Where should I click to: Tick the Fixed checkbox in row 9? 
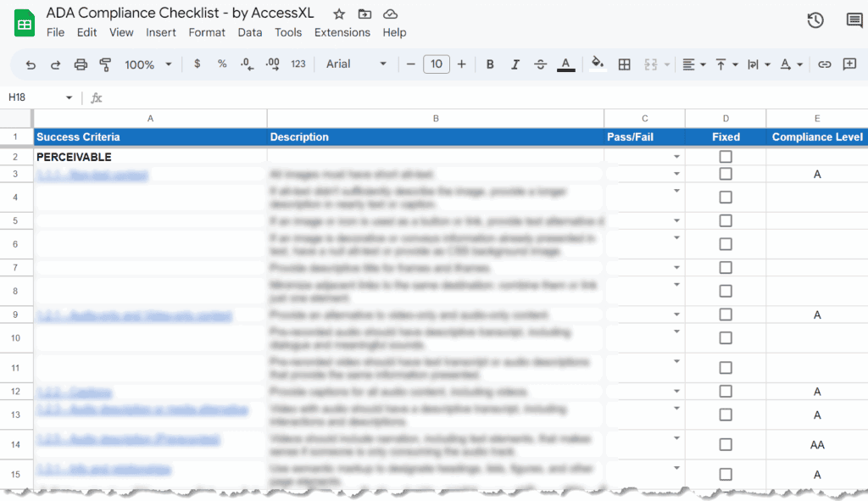point(725,313)
